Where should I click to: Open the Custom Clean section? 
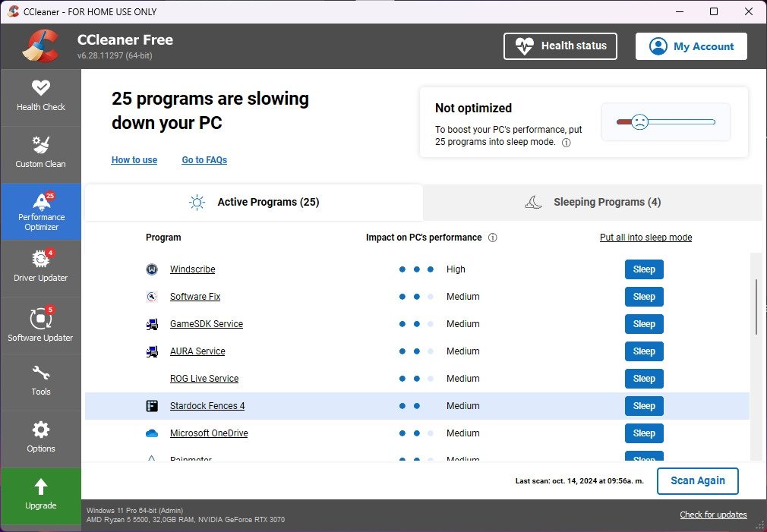click(40, 155)
